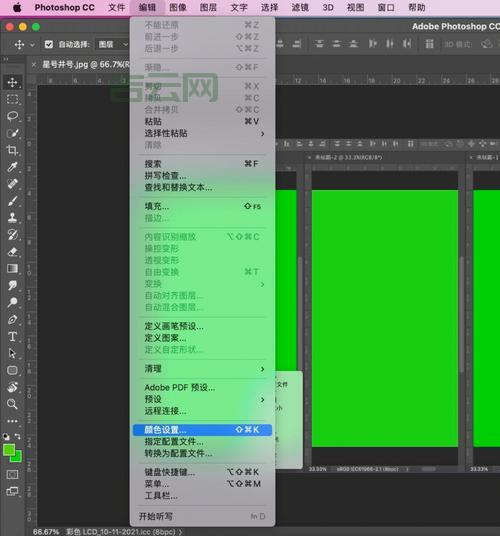Select the Path Selection tool
Viewport: 500px width, 536px height.
pos(13,353)
